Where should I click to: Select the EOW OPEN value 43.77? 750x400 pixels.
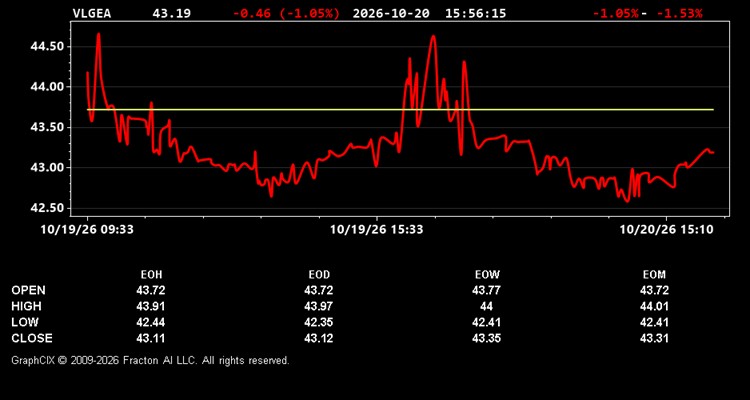pyautogui.click(x=486, y=290)
